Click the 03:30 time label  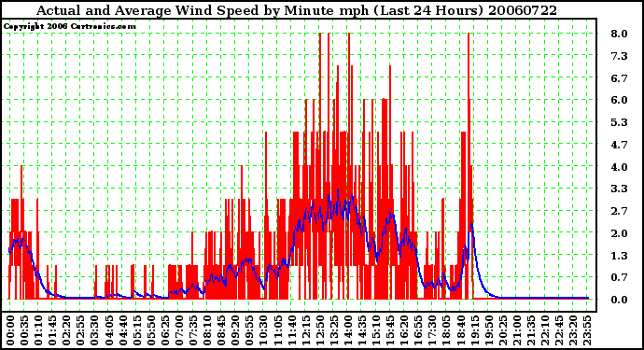point(94,330)
